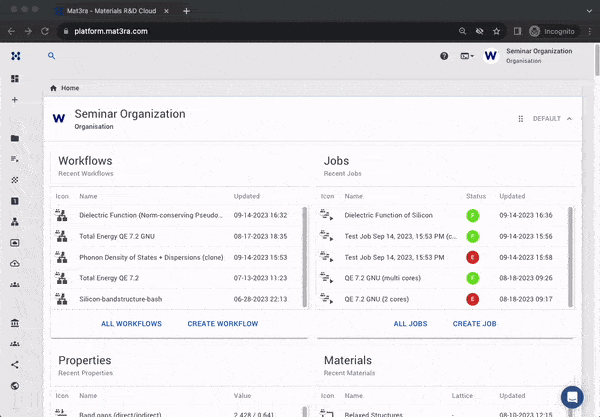The image size is (600, 417).
Task: Click the Name column header in Jobs
Action: [354, 196]
